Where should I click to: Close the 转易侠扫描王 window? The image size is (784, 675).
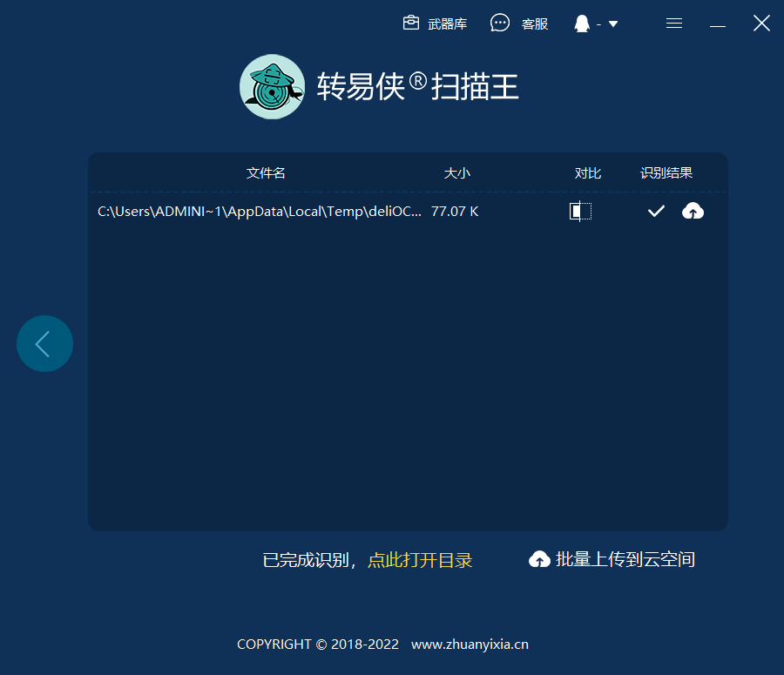coord(761,23)
